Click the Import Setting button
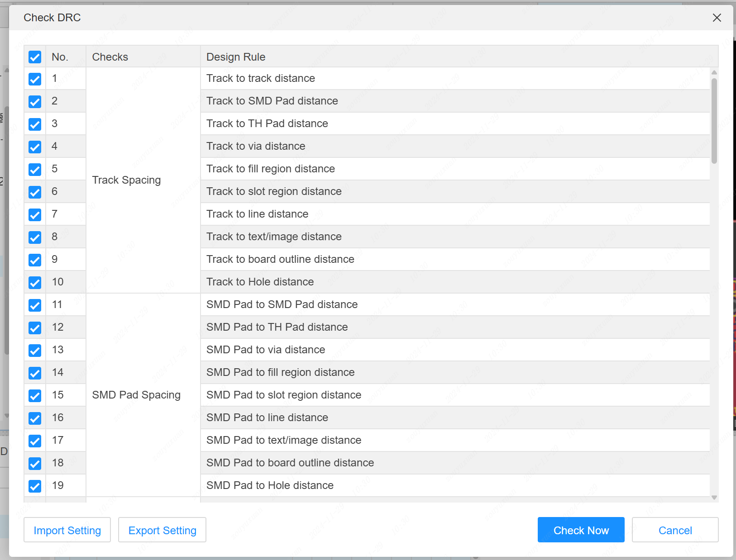The height and width of the screenshot is (560, 736). pyautogui.click(x=67, y=530)
